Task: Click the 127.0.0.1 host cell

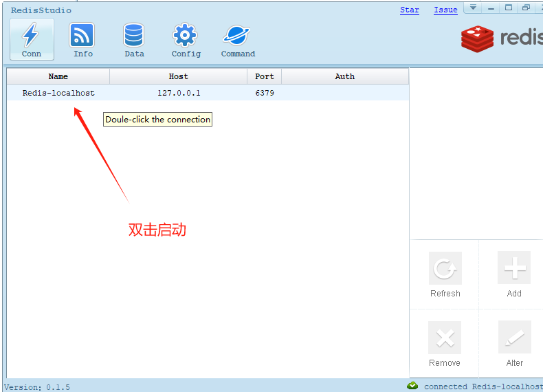Action: click(x=179, y=93)
